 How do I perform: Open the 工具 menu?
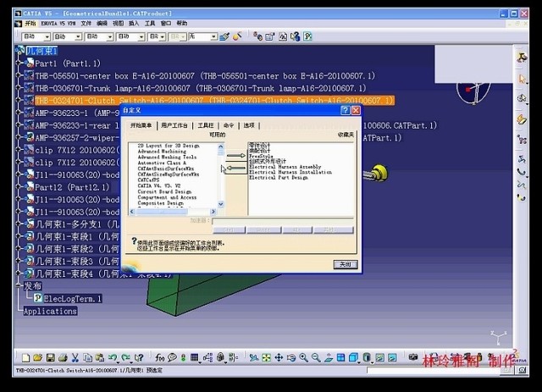pyautogui.click(x=150, y=24)
